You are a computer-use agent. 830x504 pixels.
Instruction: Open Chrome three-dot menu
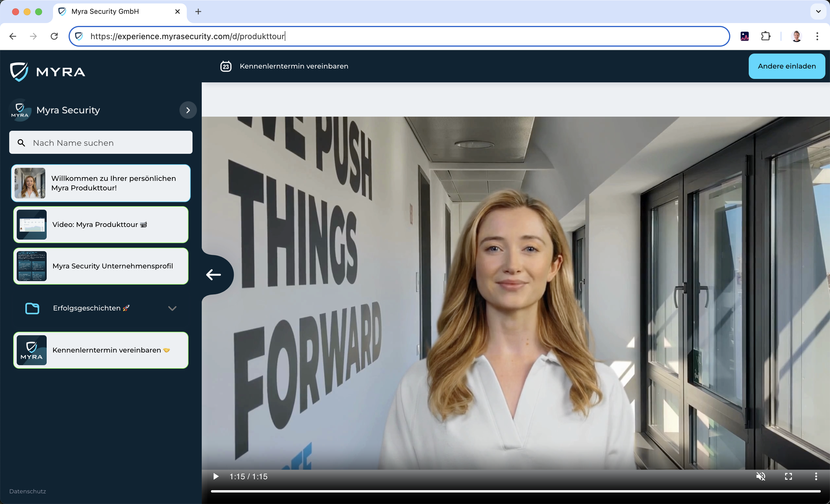817,36
